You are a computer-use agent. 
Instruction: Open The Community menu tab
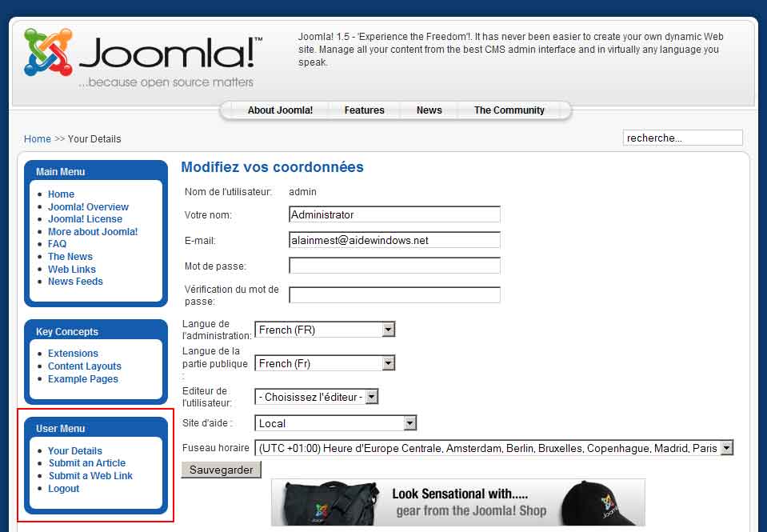[x=509, y=110]
